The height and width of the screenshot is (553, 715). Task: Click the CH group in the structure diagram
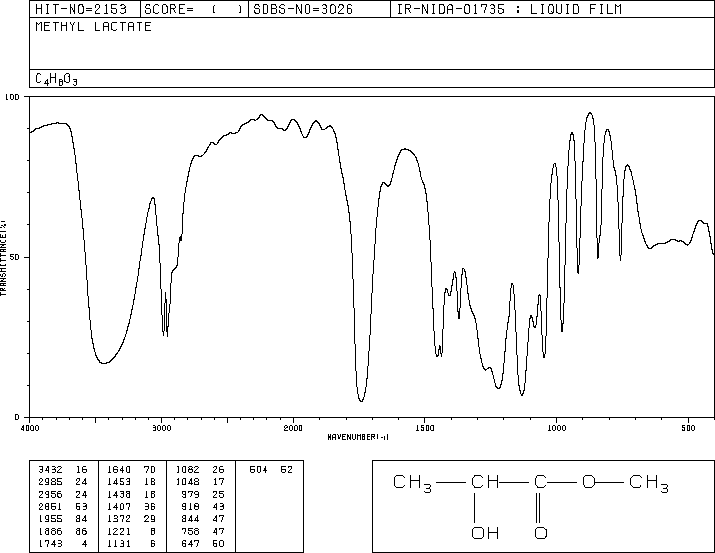tap(485, 482)
